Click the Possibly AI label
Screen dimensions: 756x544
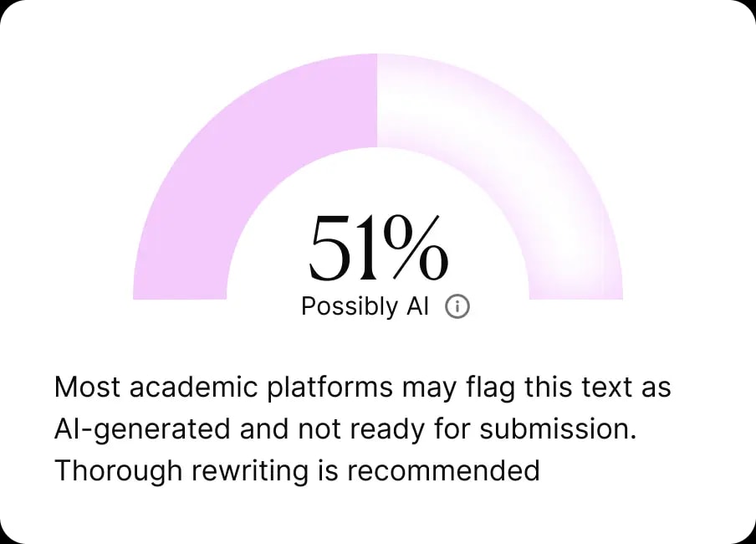coord(365,306)
